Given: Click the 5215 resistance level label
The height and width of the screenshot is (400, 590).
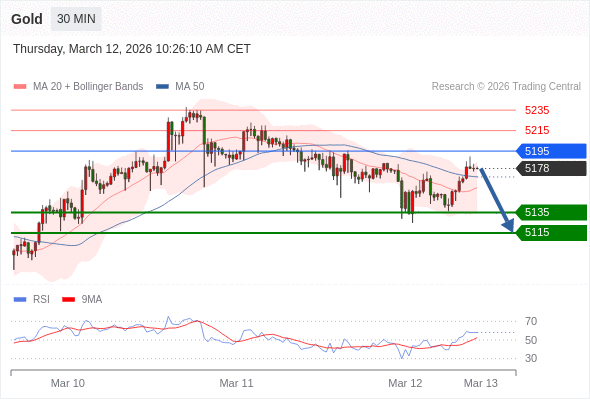Looking at the screenshot, I should [x=537, y=130].
